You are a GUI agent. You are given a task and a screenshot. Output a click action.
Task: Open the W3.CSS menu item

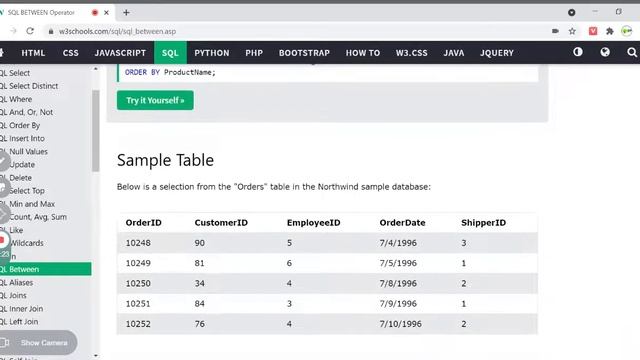pos(411,53)
